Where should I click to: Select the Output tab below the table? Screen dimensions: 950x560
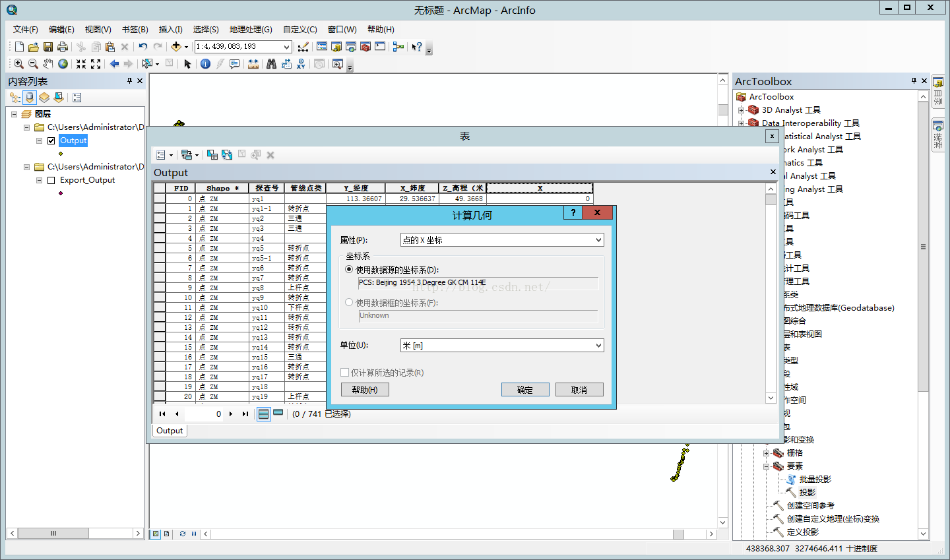tap(170, 431)
